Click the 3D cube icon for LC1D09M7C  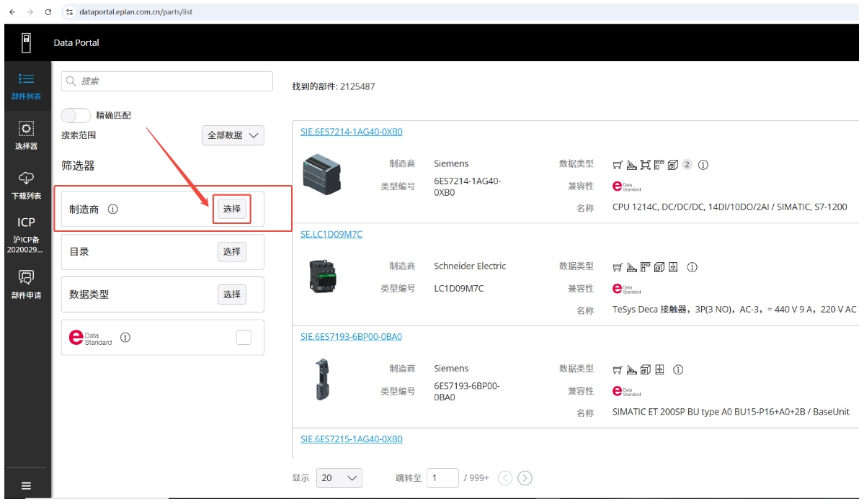coord(659,267)
